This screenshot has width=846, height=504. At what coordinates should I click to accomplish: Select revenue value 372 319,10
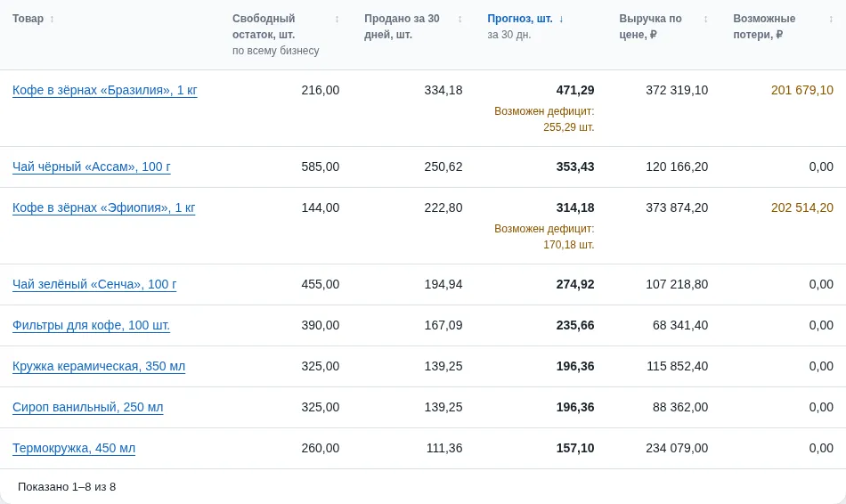pyautogui.click(x=677, y=90)
